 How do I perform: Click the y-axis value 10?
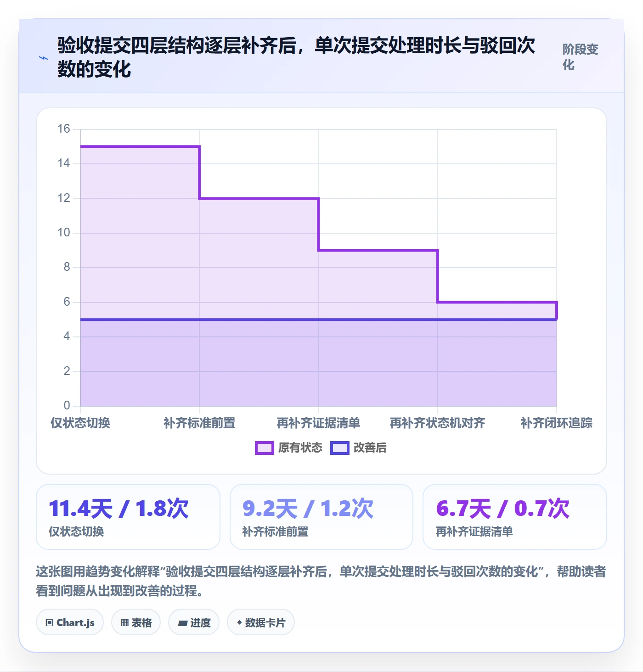pos(64,233)
